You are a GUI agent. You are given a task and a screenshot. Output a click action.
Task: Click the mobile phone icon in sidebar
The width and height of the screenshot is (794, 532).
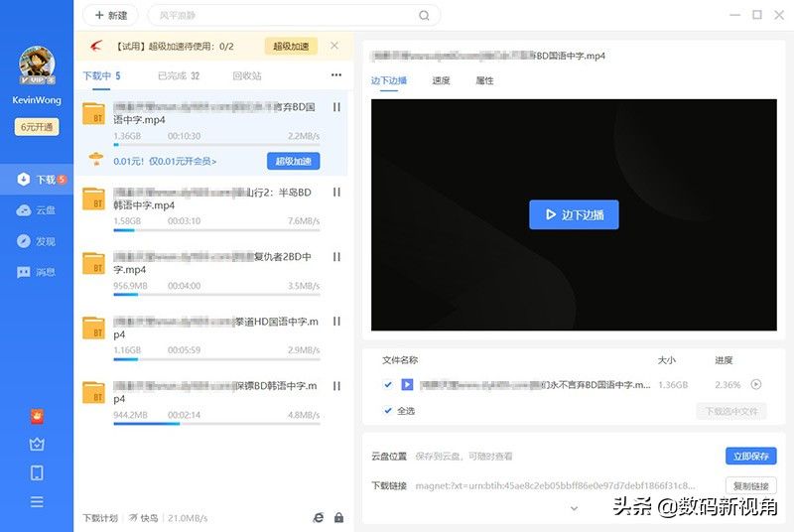(37, 472)
